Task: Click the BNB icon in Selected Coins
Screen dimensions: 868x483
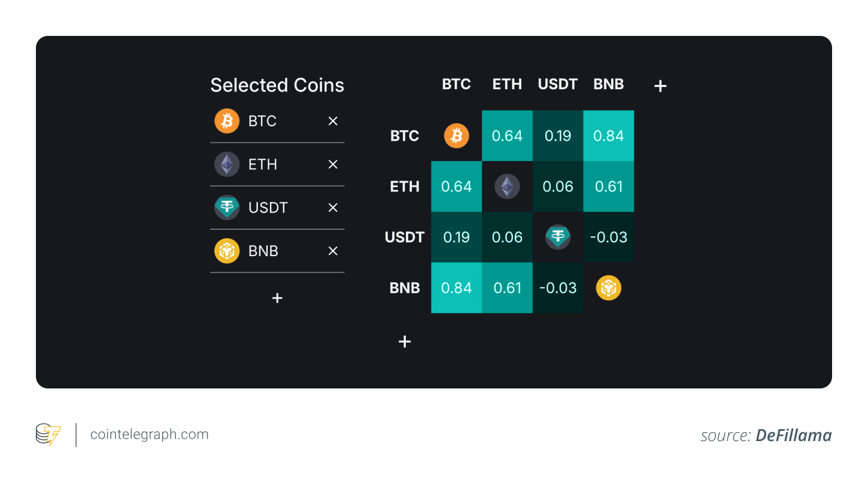Action: point(227,251)
